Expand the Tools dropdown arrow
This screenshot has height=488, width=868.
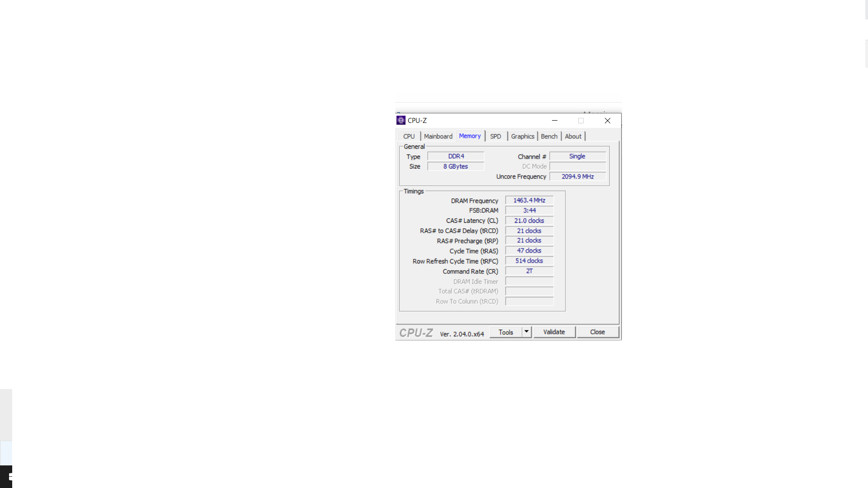pyautogui.click(x=526, y=332)
